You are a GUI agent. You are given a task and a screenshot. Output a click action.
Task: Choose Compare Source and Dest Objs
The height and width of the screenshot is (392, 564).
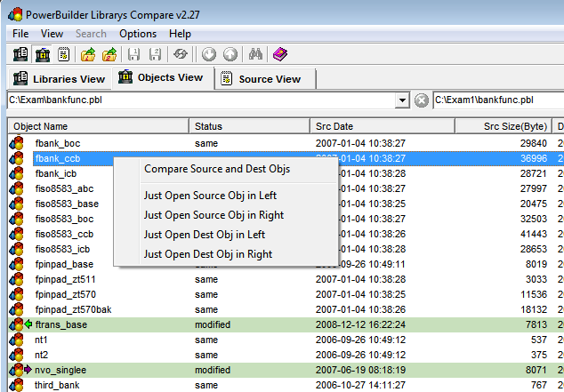pos(225,169)
